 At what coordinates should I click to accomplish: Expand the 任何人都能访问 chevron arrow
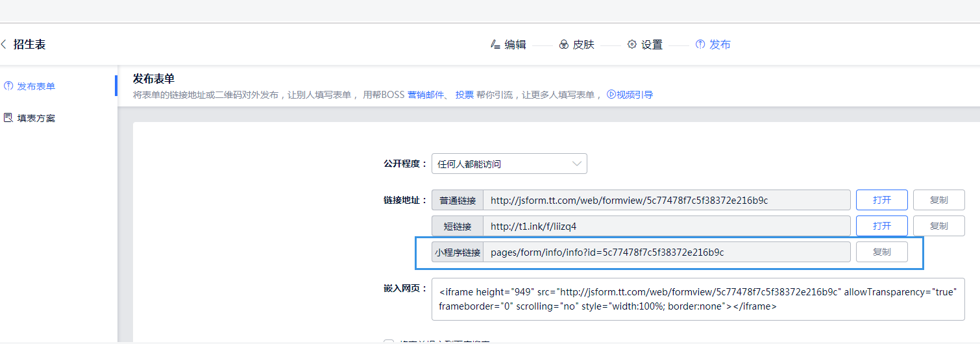point(576,164)
